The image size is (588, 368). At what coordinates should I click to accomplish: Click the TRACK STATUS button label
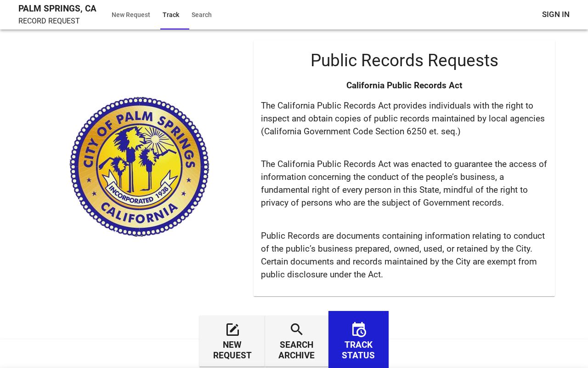pyautogui.click(x=358, y=350)
